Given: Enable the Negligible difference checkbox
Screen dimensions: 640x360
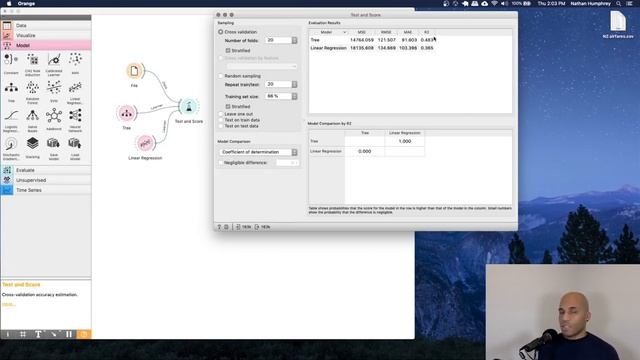Looking at the screenshot, I should point(221,162).
